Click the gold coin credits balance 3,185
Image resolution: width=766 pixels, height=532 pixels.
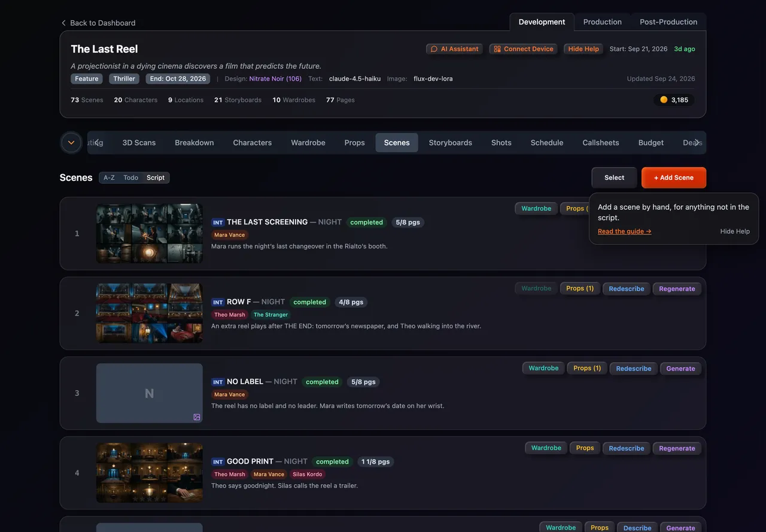click(674, 100)
